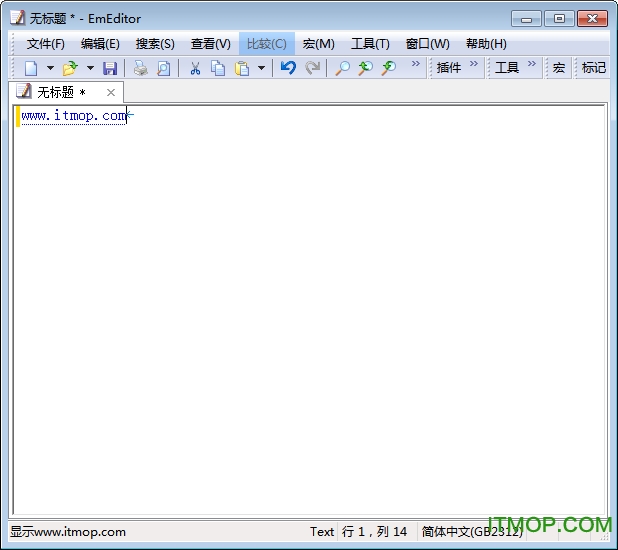The image size is (618, 550).
Task: Open the 查看(V) menu
Action: 210,44
